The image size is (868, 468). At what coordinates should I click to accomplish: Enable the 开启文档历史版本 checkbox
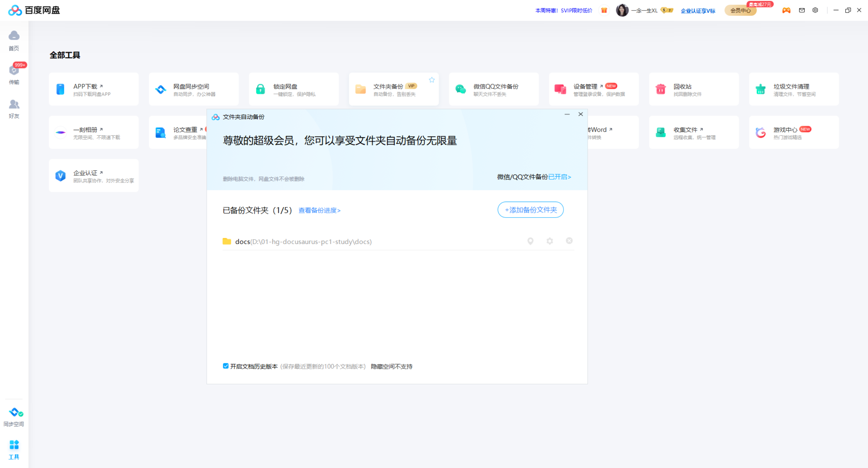225,366
